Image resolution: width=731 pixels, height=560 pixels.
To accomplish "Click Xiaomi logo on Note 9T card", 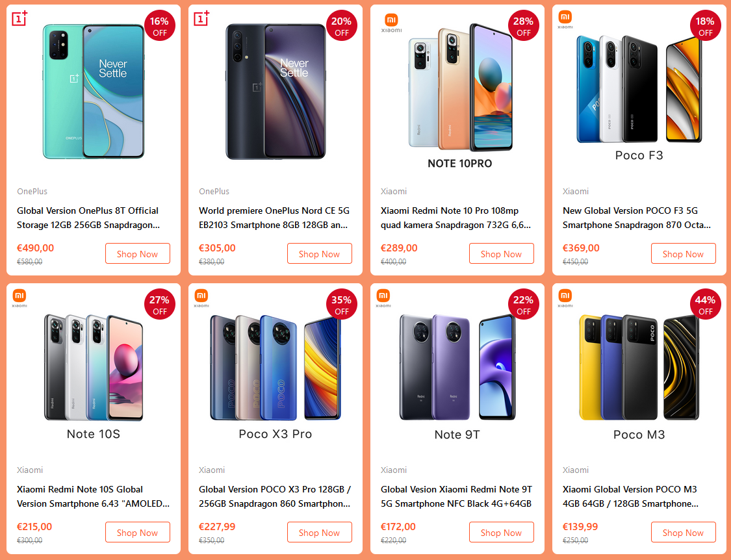I will click(x=383, y=298).
